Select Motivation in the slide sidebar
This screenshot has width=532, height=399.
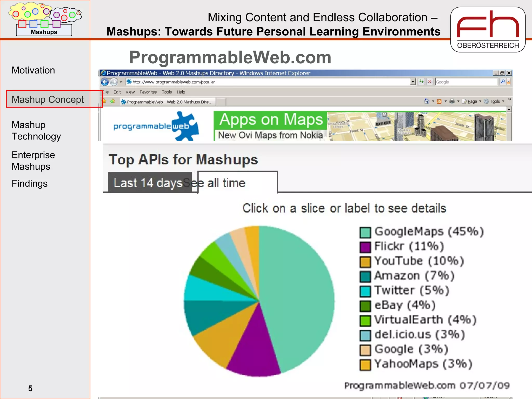click(x=33, y=70)
